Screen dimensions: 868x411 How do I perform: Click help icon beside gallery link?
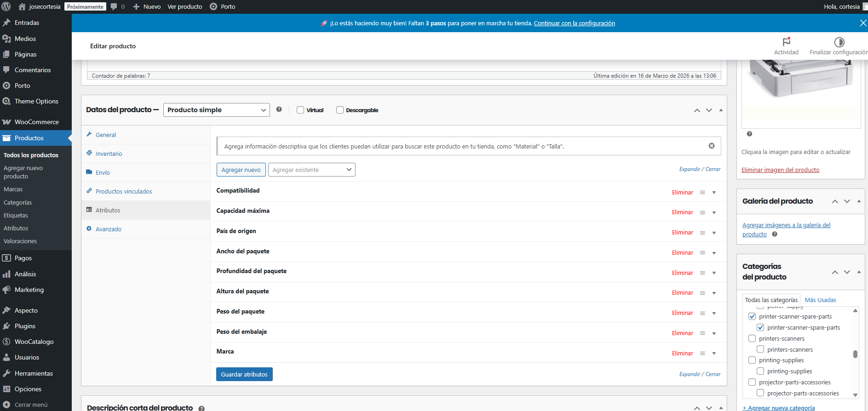point(775,234)
